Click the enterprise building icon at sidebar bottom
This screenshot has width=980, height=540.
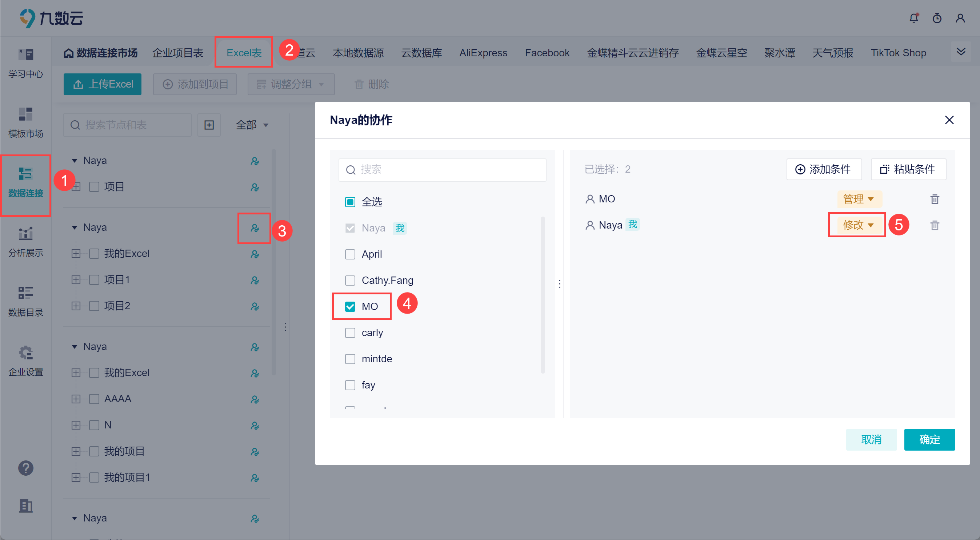[25, 505]
